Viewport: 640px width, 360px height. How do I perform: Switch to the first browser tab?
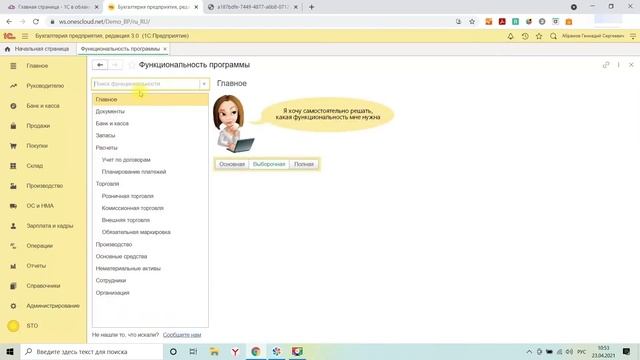click(x=52, y=7)
